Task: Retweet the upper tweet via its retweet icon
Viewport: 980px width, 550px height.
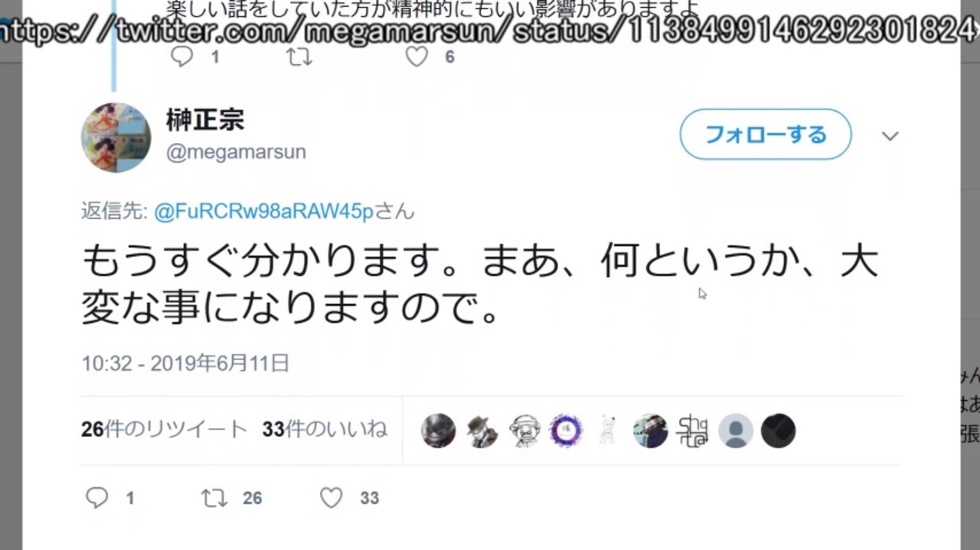Action: click(x=299, y=57)
